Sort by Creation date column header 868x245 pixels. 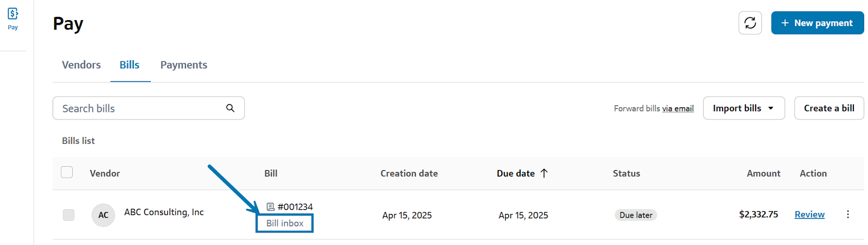409,173
